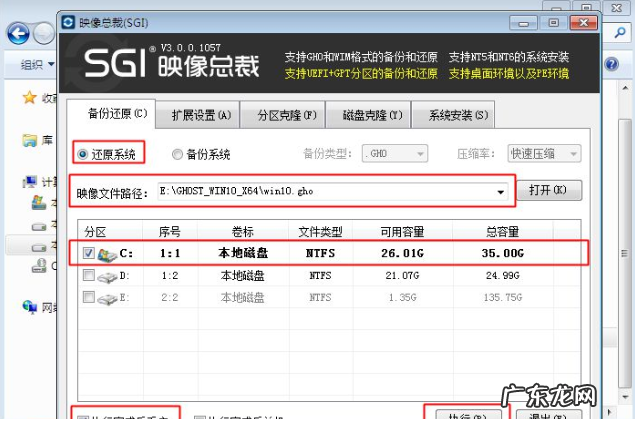Screen dimensions: 635x425
Task: Open Explorer help question mark icon
Action: coord(612,64)
